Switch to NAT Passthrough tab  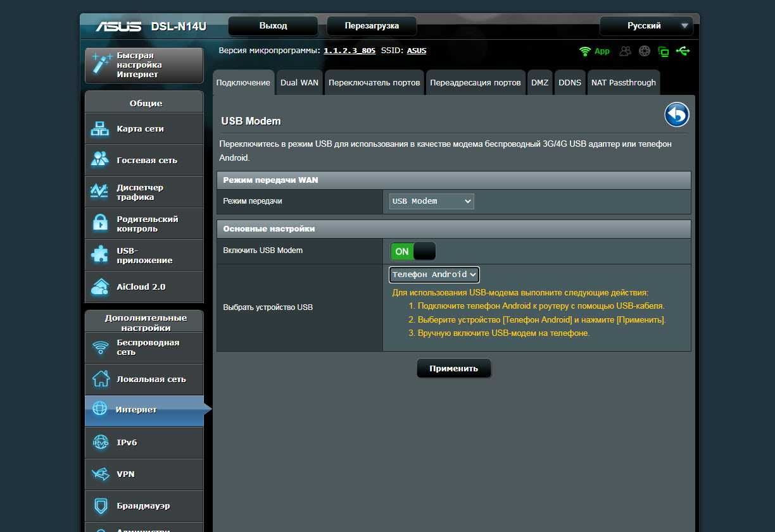coord(624,83)
